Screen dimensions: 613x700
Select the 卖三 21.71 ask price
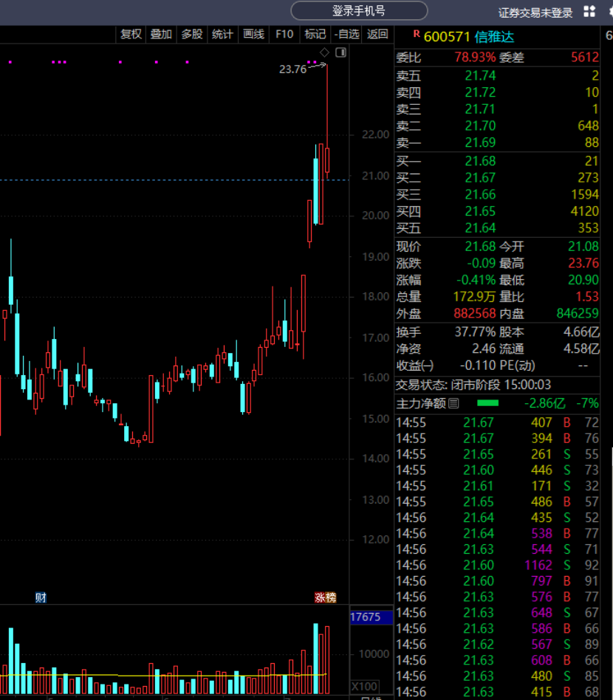[x=480, y=109]
